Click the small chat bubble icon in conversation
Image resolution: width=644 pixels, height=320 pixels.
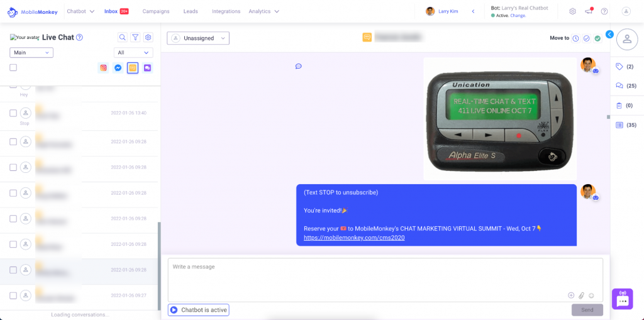pyautogui.click(x=299, y=66)
